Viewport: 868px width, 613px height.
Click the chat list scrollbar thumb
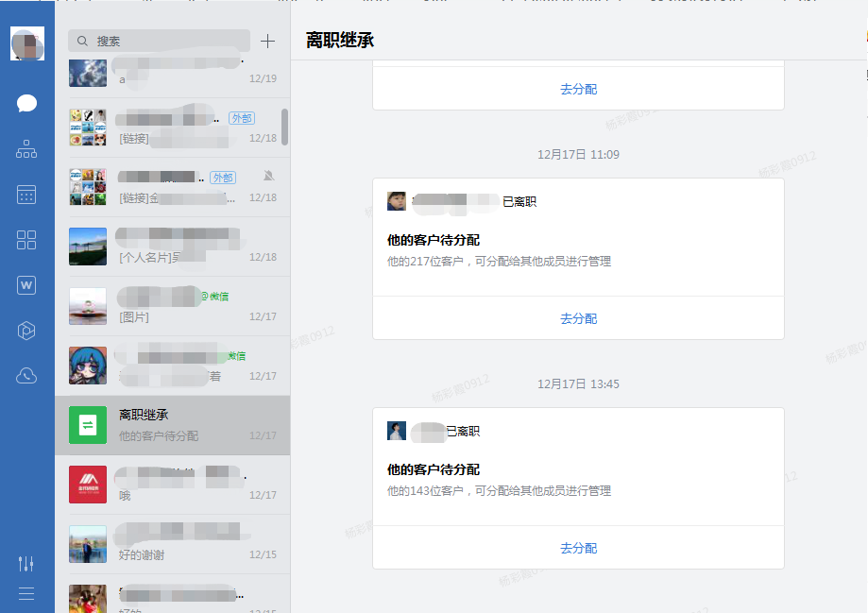coord(285,127)
